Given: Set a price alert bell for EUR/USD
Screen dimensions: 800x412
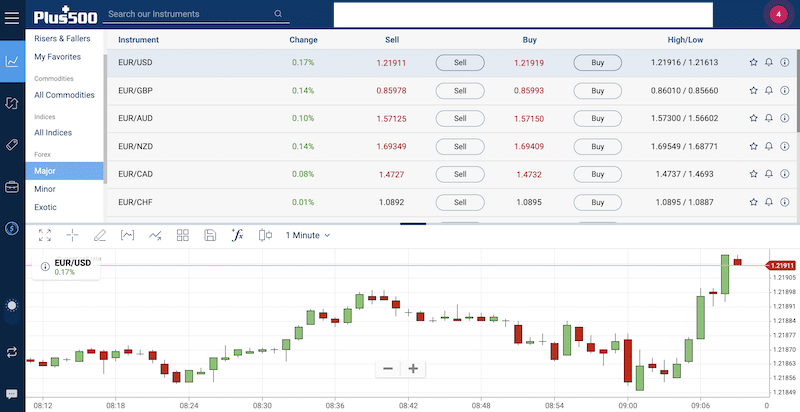Looking at the screenshot, I should 769,63.
